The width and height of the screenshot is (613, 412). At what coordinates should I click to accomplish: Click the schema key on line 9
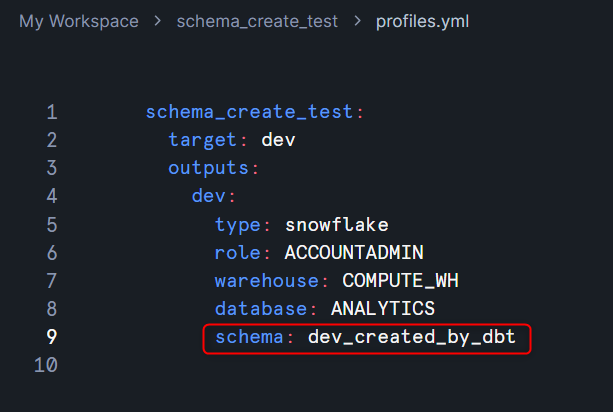[x=248, y=337]
